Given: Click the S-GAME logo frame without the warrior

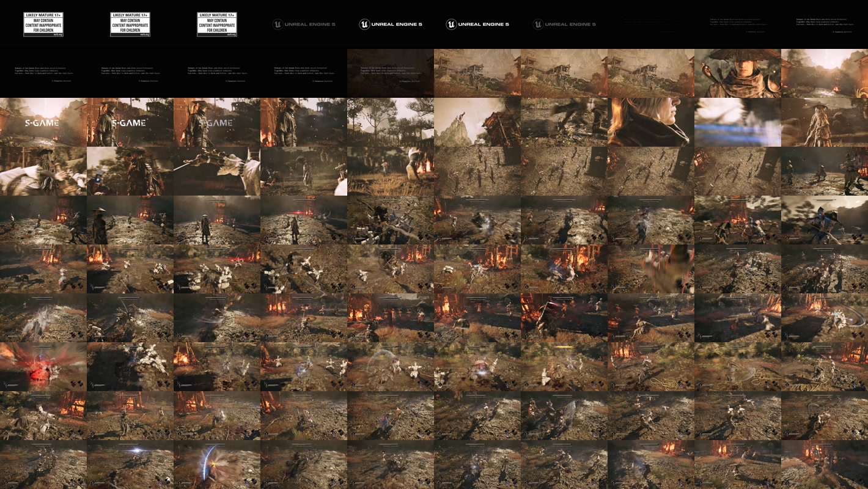Looking at the screenshot, I should [x=43, y=122].
